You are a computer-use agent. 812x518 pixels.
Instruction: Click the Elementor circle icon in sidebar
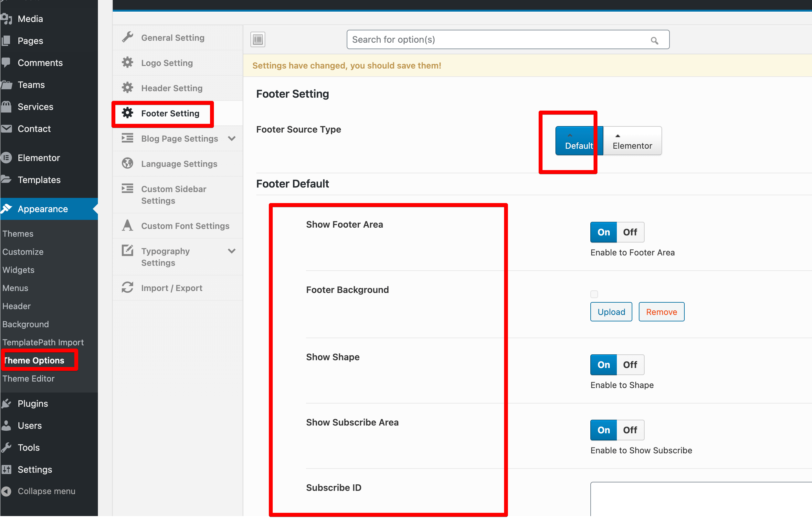(x=6, y=157)
